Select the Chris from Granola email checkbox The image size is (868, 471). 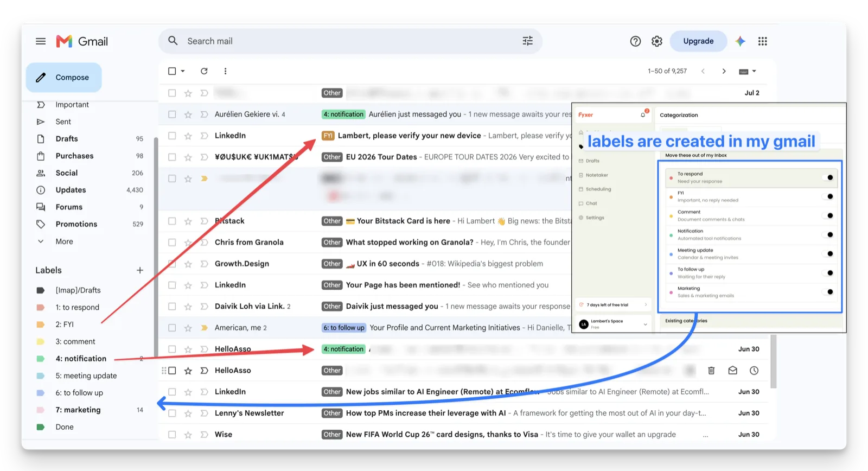[x=172, y=243]
